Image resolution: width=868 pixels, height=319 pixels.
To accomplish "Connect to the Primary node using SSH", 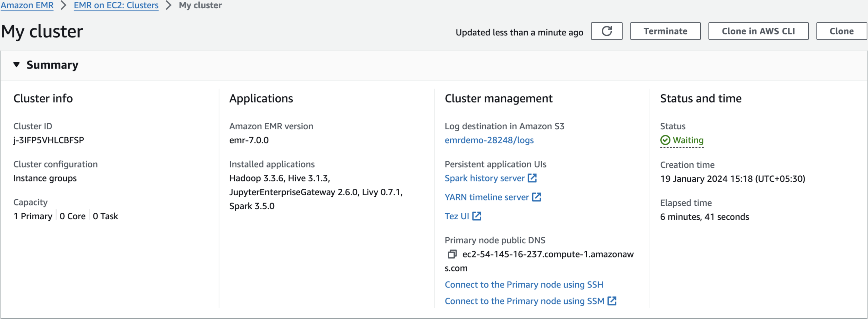I will (524, 285).
